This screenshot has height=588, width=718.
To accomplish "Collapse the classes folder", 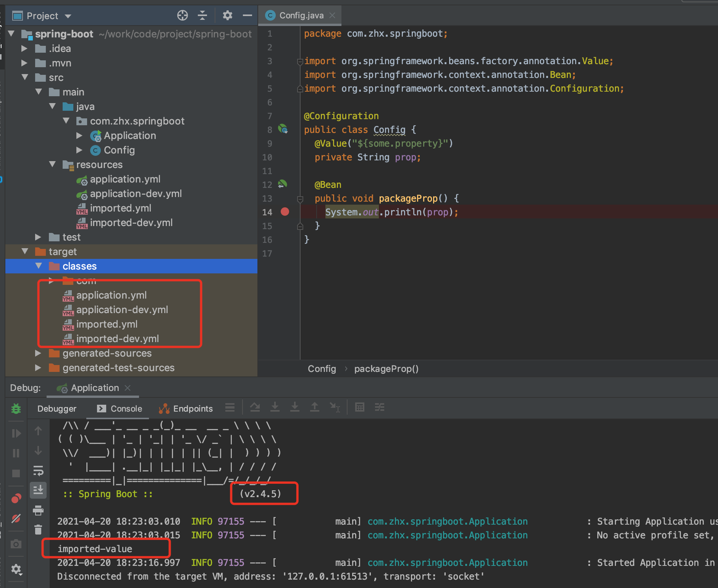I will 39,266.
